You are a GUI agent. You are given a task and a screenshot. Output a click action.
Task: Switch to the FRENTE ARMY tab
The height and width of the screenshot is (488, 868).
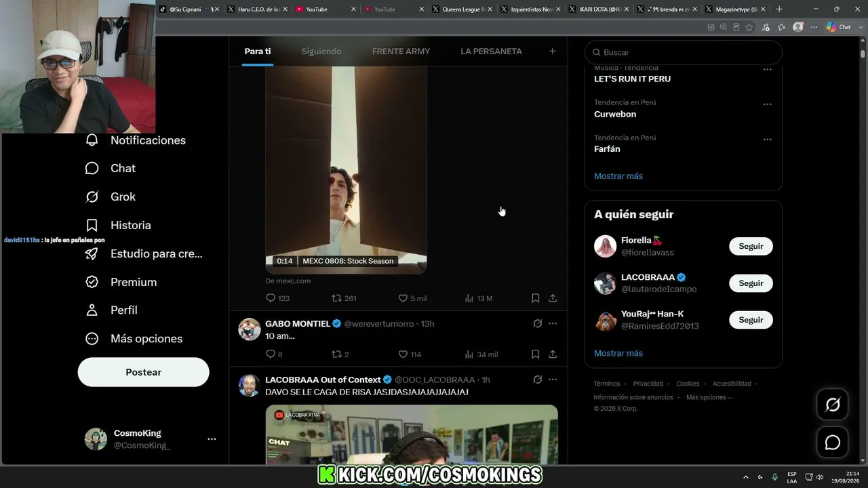coord(401,52)
